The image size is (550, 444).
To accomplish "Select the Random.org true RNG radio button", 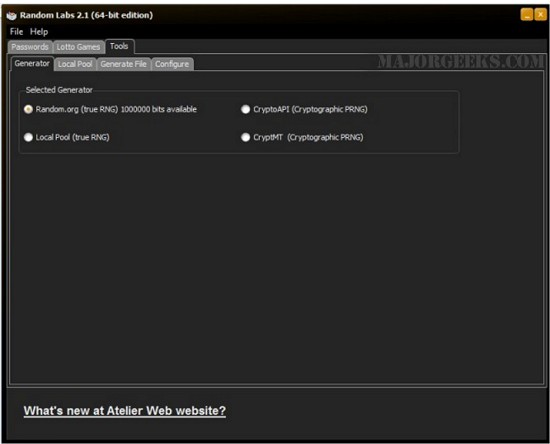I will (28, 109).
